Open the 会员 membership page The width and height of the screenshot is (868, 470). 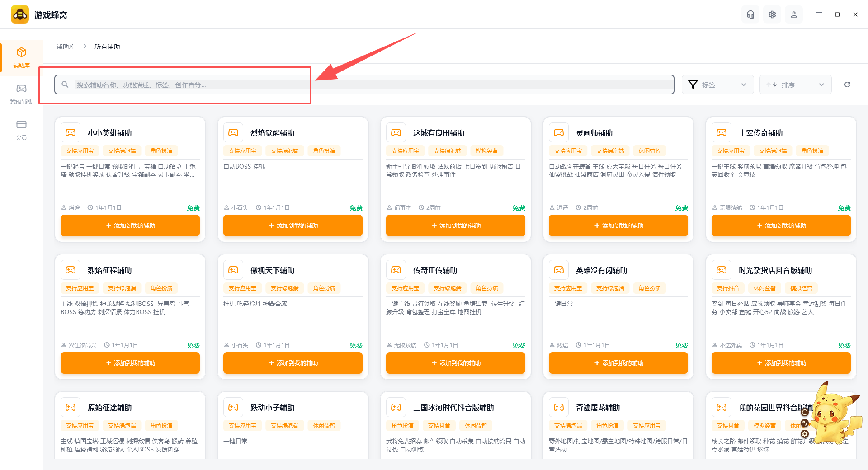[21, 130]
